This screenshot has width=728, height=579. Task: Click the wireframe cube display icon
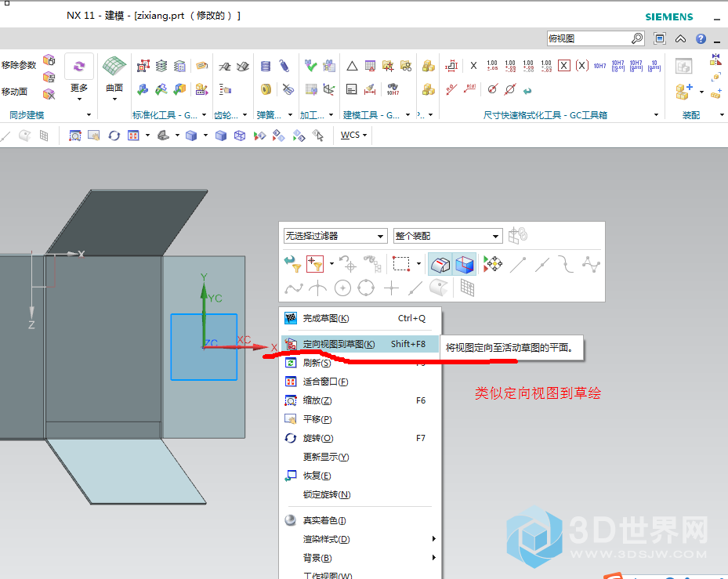[x=240, y=135]
